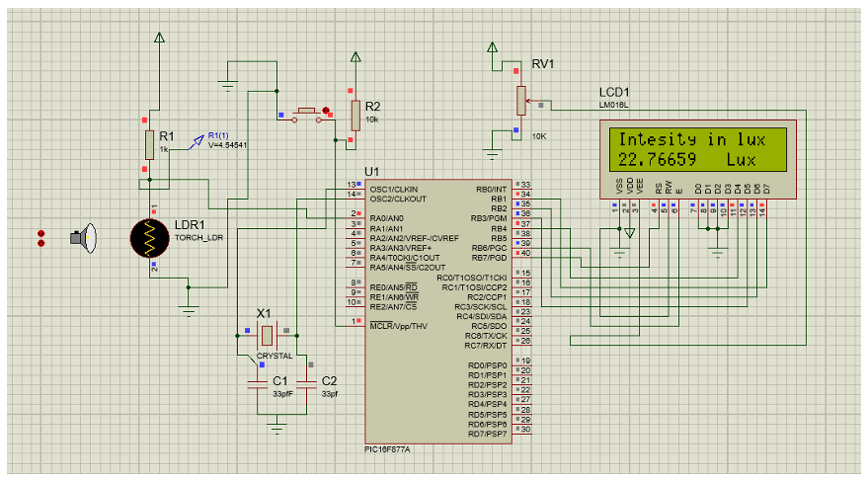868x482 pixels.
Task: Click the 'MCLR/Vpp/THV' pin label
Action: click(x=399, y=327)
